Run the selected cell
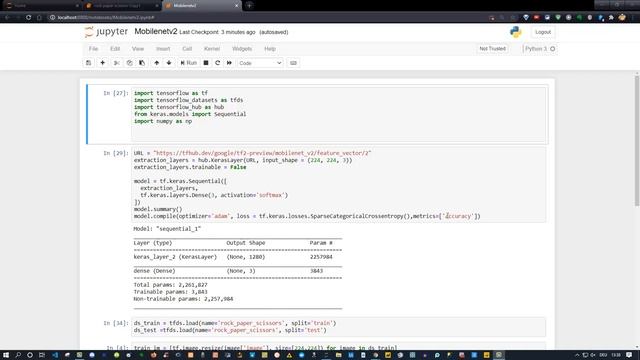This screenshot has height=360, width=640. (189, 63)
